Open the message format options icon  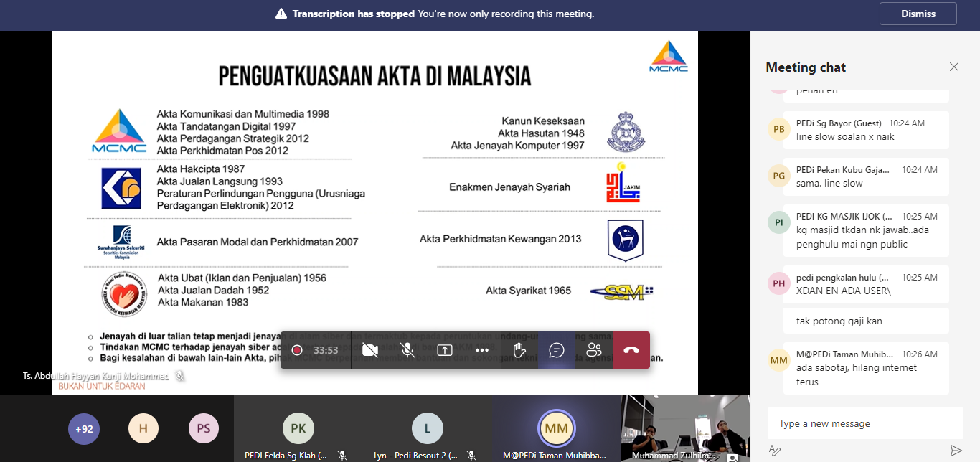point(775,451)
